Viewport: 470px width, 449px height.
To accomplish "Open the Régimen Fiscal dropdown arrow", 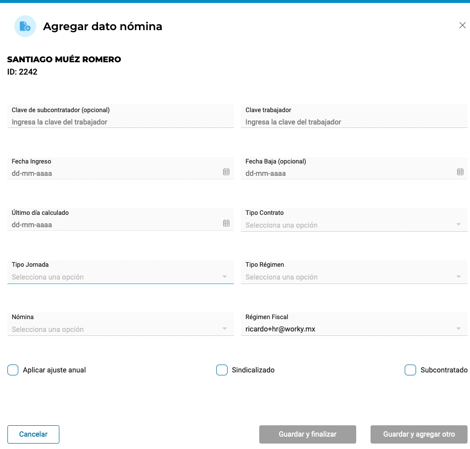I will click(x=459, y=329).
